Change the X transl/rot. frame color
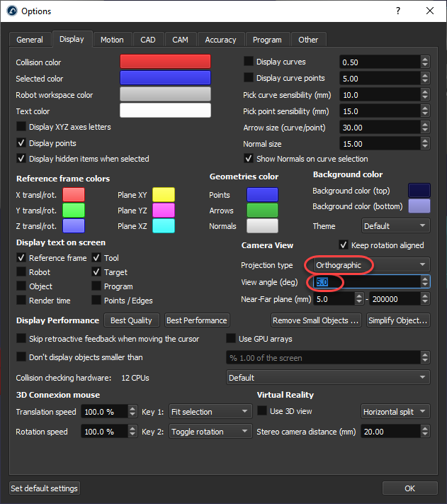 [74, 195]
